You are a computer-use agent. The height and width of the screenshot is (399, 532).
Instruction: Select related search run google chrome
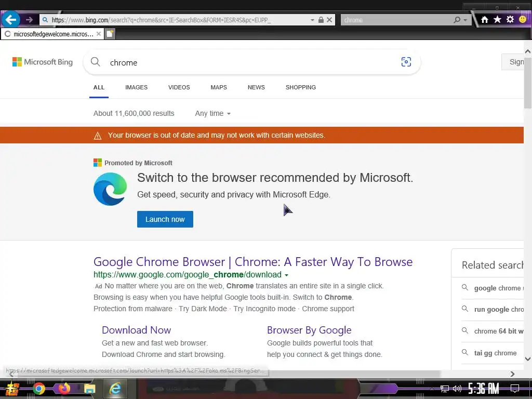pos(493,310)
